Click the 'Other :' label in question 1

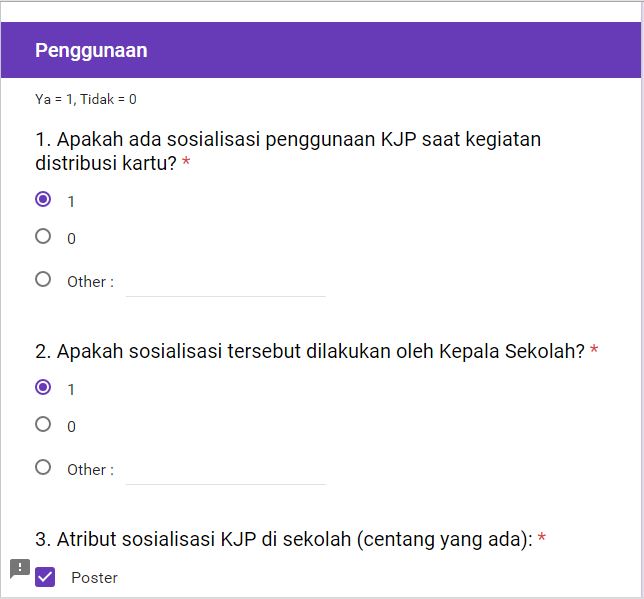(90, 282)
